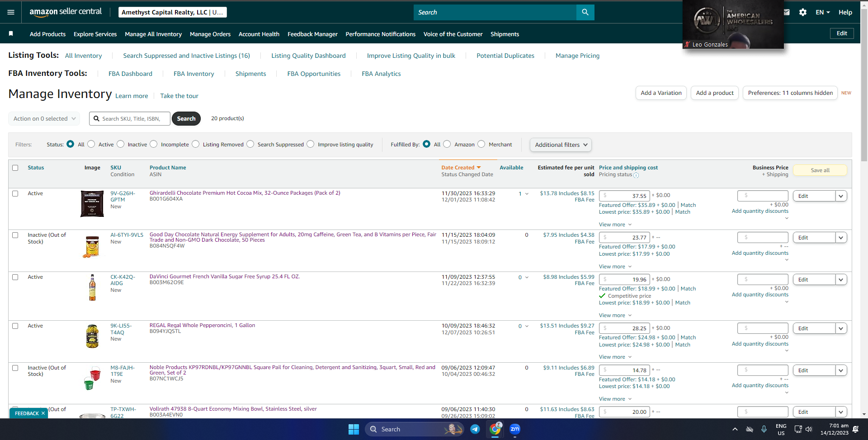Open Edit dropdown arrow for Ghirardelli row
Viewport: 868px width, 440px height.
[841, 196]
